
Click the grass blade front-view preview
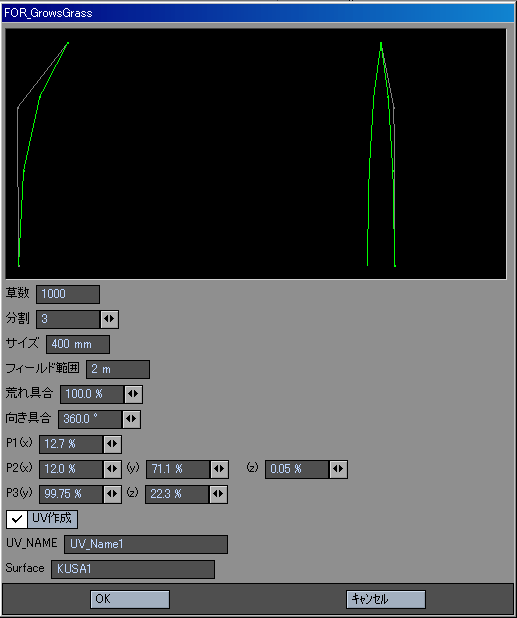pyautogui.click(x=381, y=154)
